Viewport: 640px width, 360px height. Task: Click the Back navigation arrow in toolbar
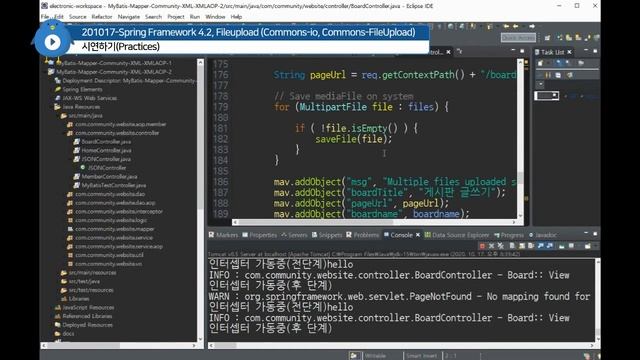[x=516, y=26]
